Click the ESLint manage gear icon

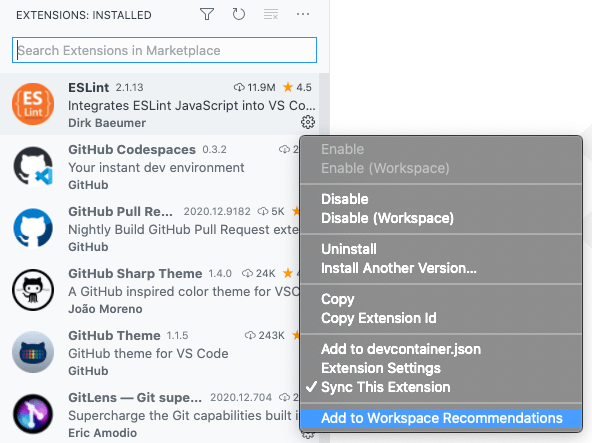[x=308, y=122]
